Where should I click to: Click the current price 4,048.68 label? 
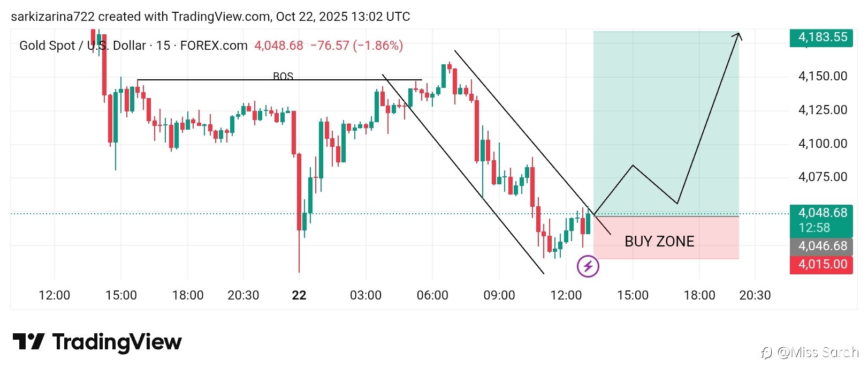pos(822,213)
